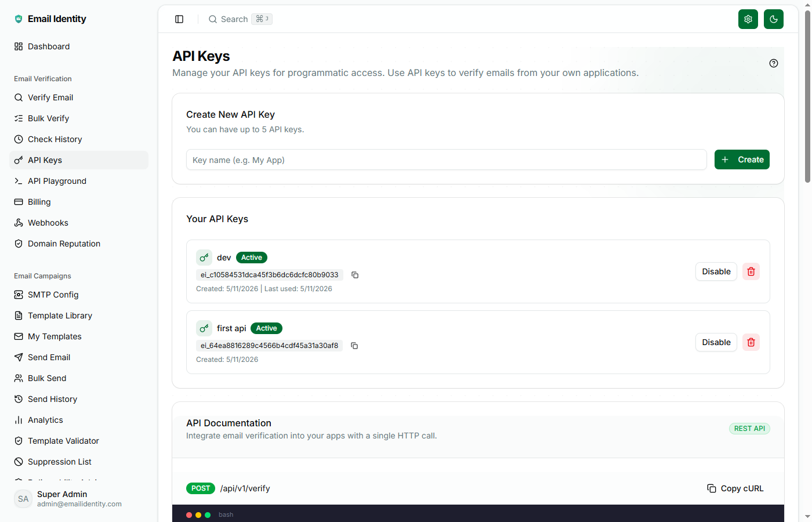The width and height of the screenshot is (812, 522).
Task: Open Suppression List
Action: (x=79, y=462)
